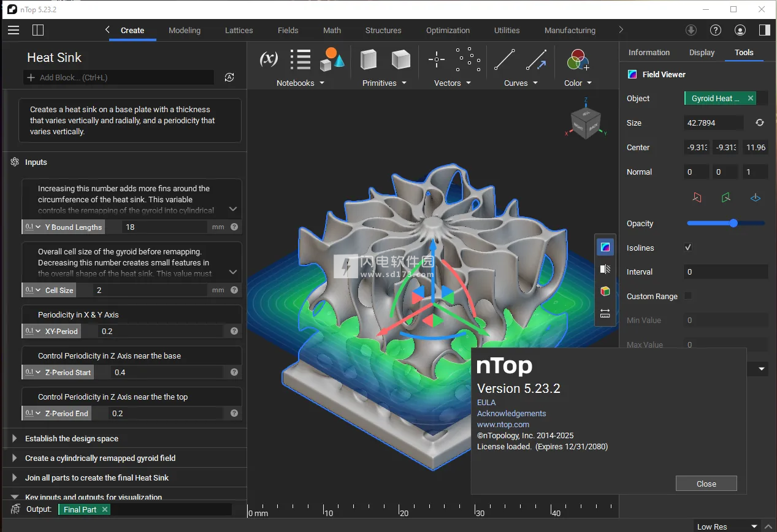
Task: Open help for Y Bound Lengths
Action: pos(234,227)
